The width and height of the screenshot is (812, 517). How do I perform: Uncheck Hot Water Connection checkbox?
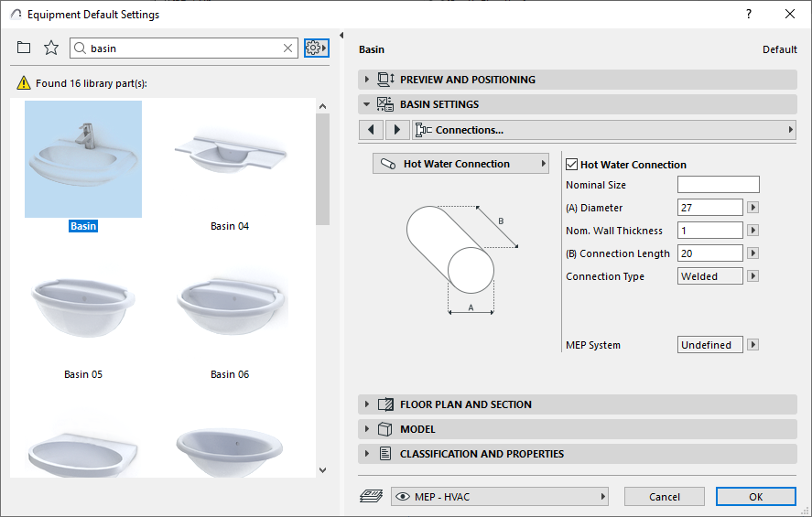click(x=572, y=165)
